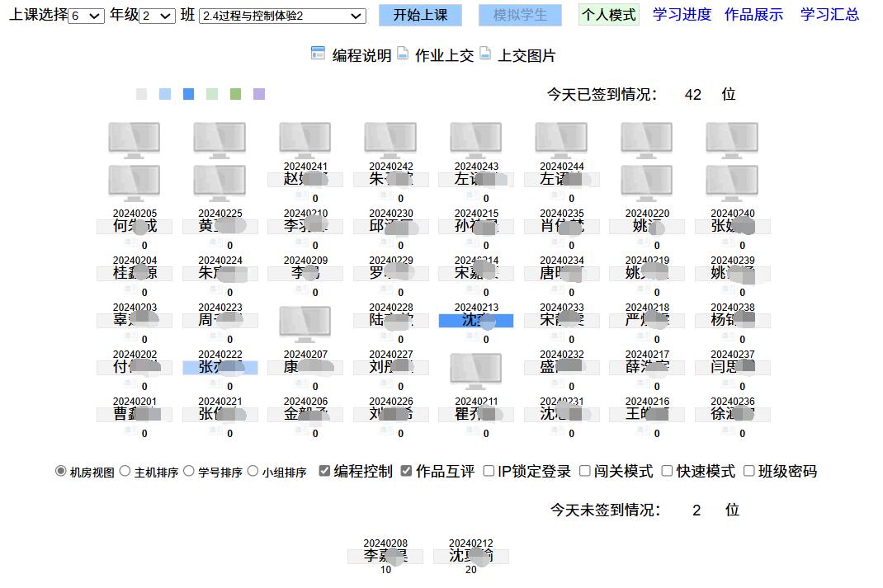Open the 上课选择 grade dropdown showing 6

coord(86,16)
